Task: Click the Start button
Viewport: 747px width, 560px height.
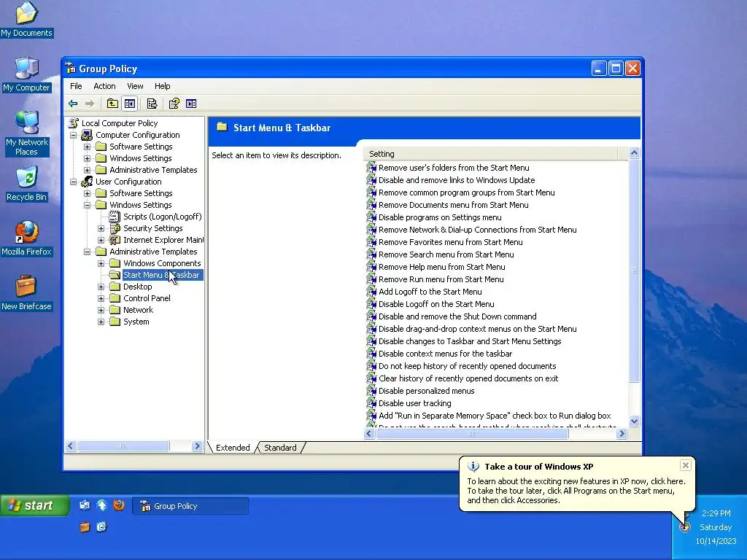Action: tap(35, 505)
